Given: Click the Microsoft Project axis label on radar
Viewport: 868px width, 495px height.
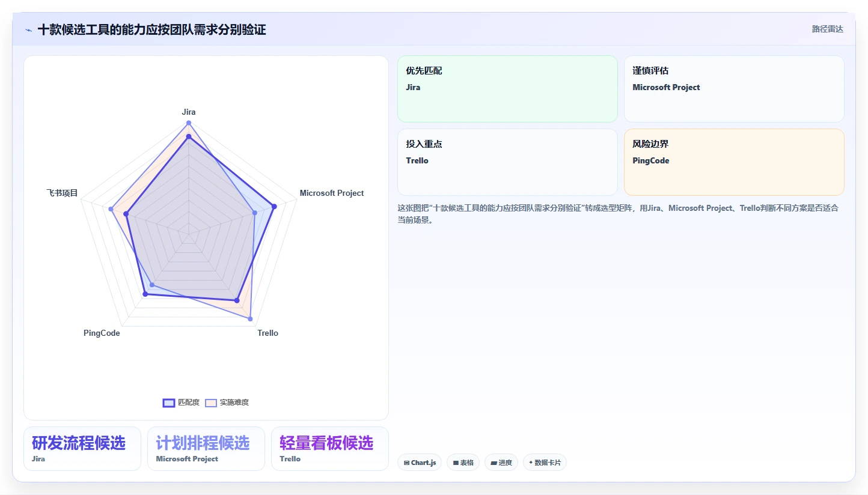Looking at the screenshot, I should pyautogui.click(x=332, y=193).
